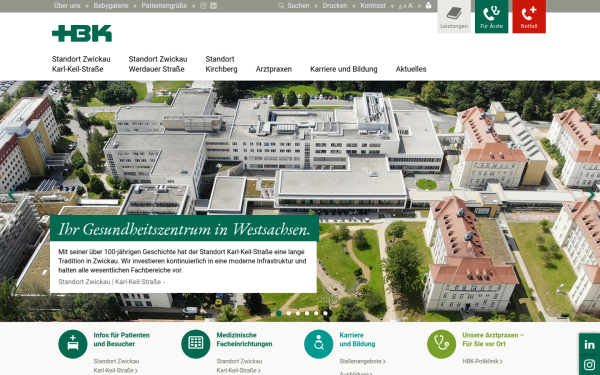Click the Karriere und Bildung teaser heading
This screenshot has height=375, width=600.
click(x=357, y=339)
